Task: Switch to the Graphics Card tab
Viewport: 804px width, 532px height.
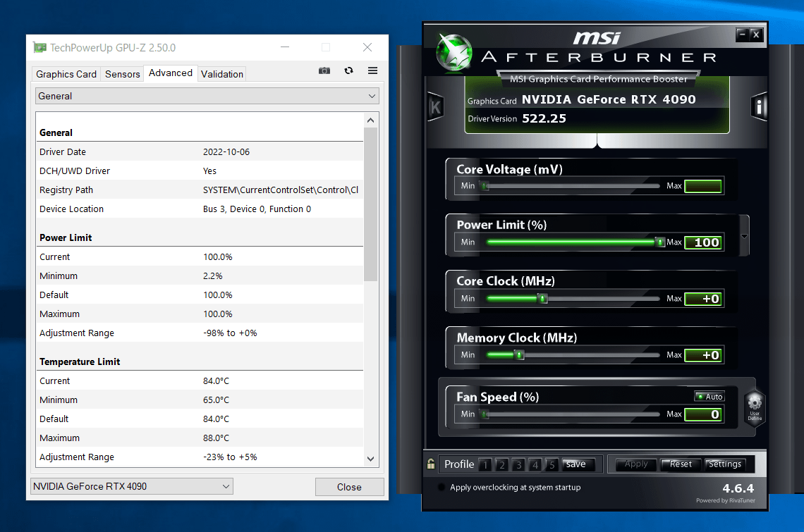Action: coord(66,74)
